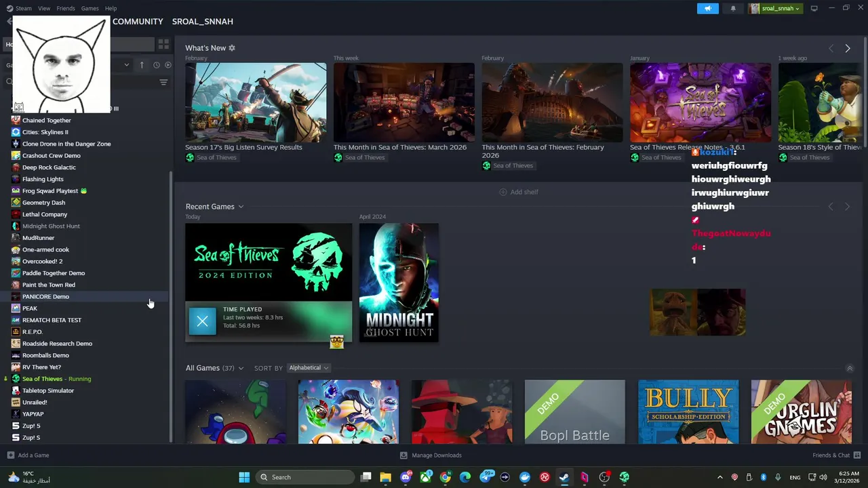Screen dimensions: 868x488
Task: Stop Sea of Thieves with X button
Action: 202,321
